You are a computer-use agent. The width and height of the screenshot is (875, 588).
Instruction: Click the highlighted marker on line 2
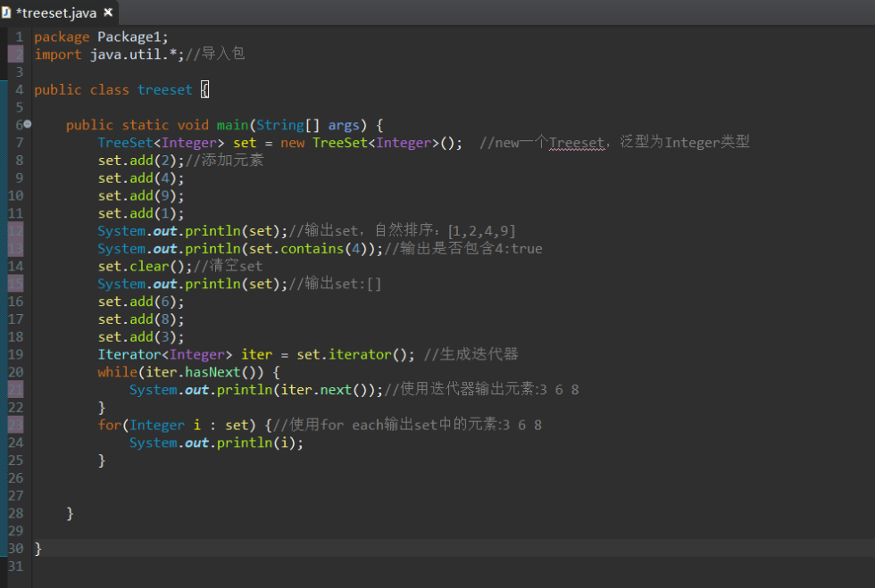16,54
